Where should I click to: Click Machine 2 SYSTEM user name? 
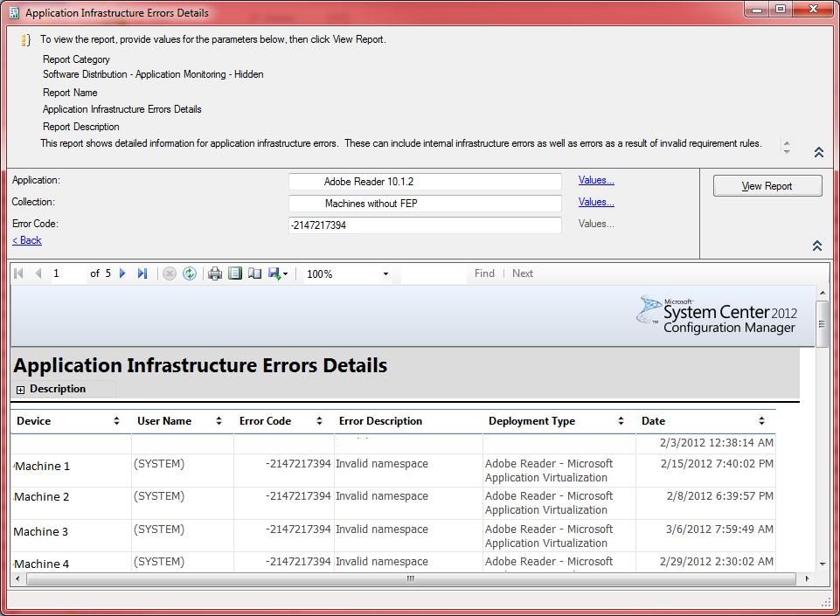159,496
